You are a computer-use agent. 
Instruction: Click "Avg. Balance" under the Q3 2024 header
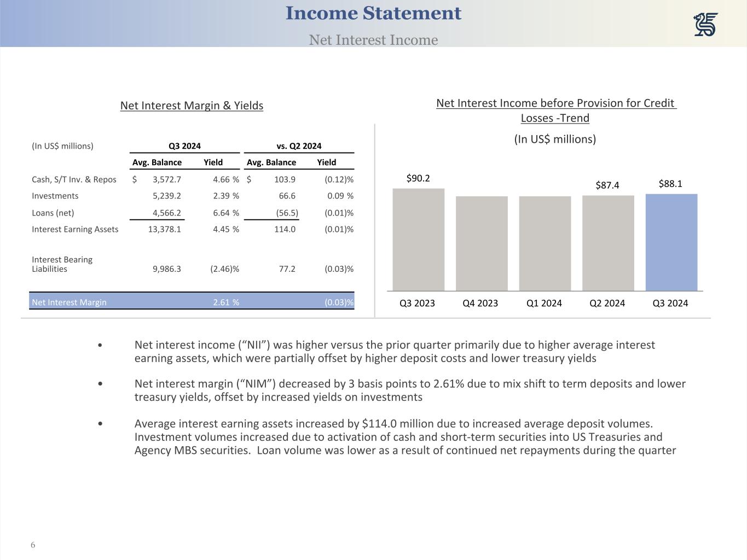pos(157,162)
